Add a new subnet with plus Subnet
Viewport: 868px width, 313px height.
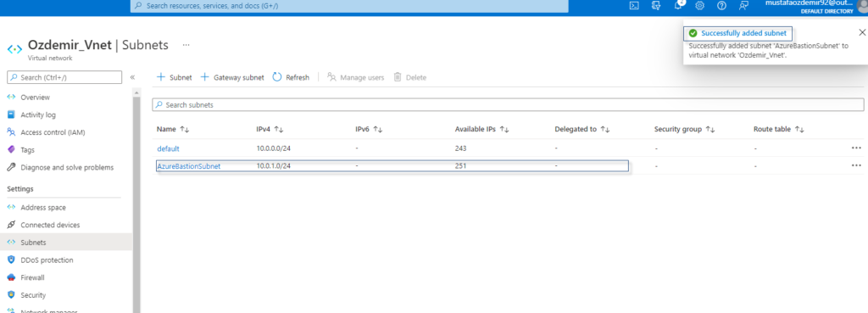point(175,77)
